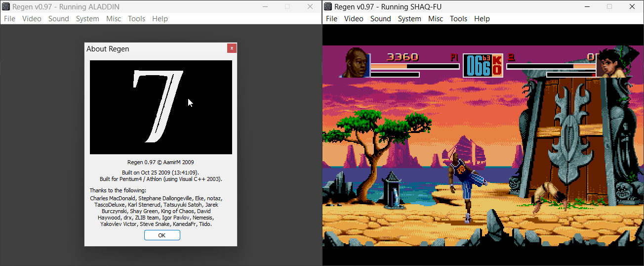Click player one health bar
The width and height of the screenshot is (644, 266).
(414, 66)
